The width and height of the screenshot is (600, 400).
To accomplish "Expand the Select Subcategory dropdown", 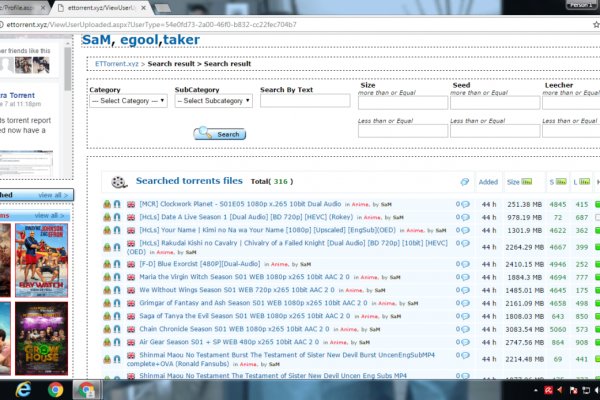I will [212, 101].
